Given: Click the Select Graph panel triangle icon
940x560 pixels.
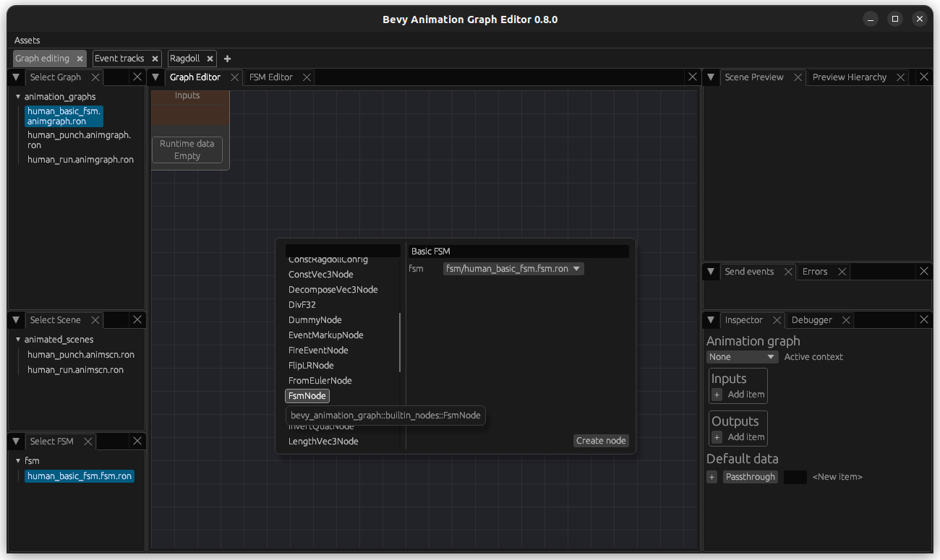Looking at the screenshot, I should click(x=15, y=77).
